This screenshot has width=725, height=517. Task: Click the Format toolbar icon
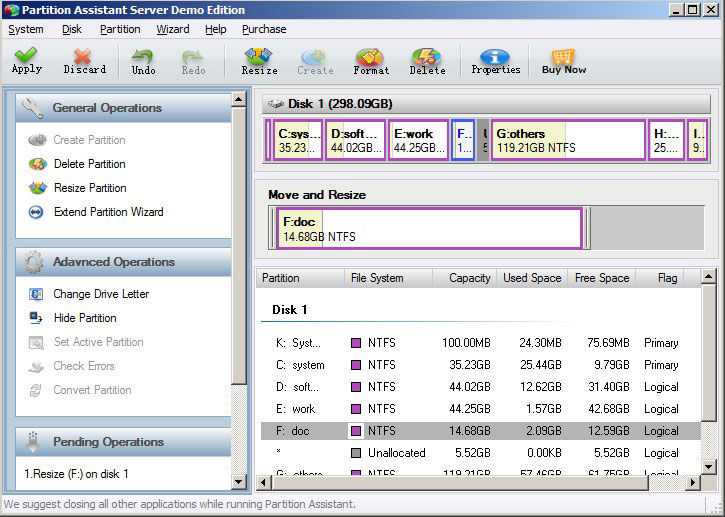click(x=370, y=56)
